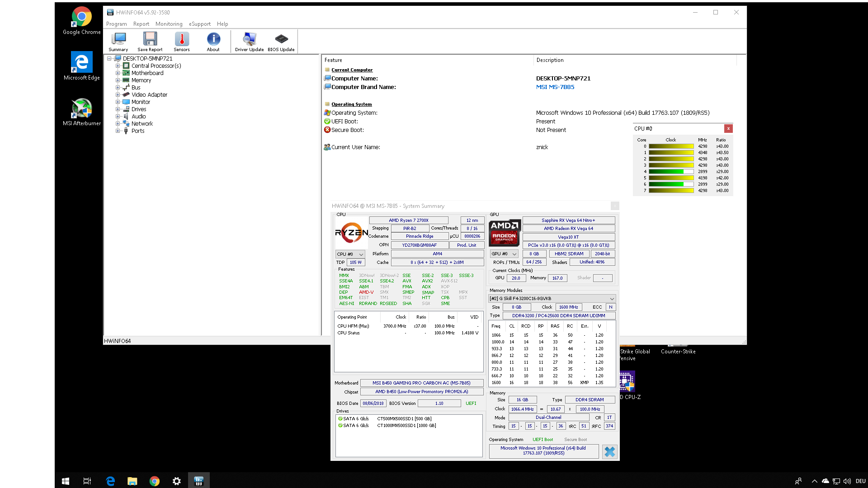Click the 105 W TDP value

click(x=356, y=263)
